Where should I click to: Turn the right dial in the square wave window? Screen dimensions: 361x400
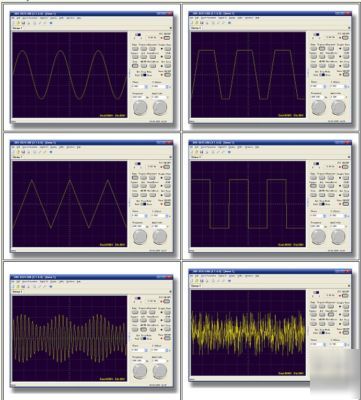[x=338, y=237]
